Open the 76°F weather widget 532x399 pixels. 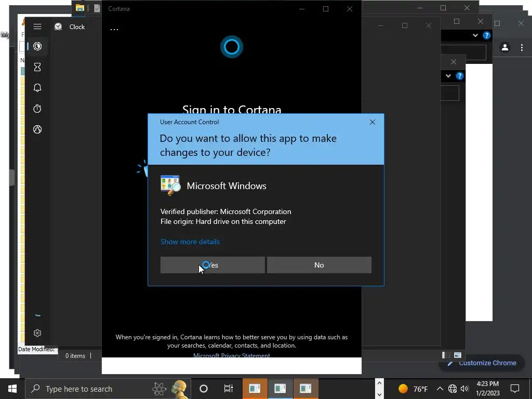point(413,389)
